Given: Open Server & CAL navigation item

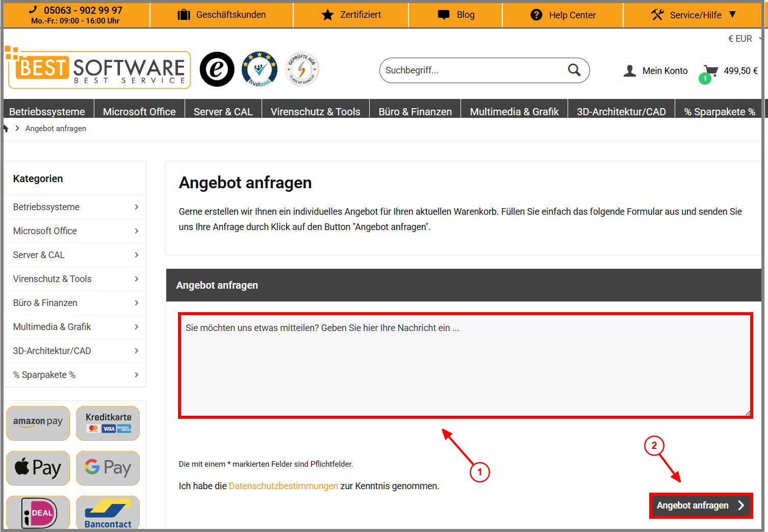Looking at the screenshot, I should coord(223,111).
